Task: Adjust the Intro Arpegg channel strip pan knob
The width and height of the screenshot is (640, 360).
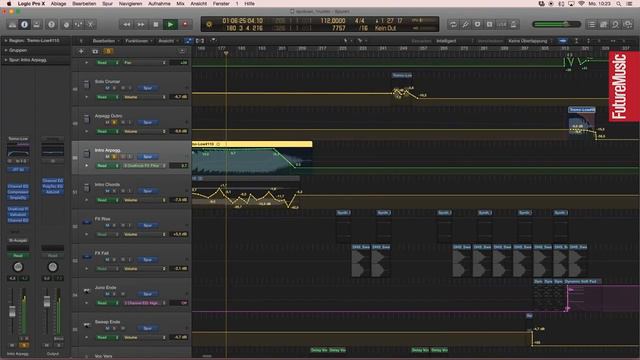Action: tap(18, 267)
